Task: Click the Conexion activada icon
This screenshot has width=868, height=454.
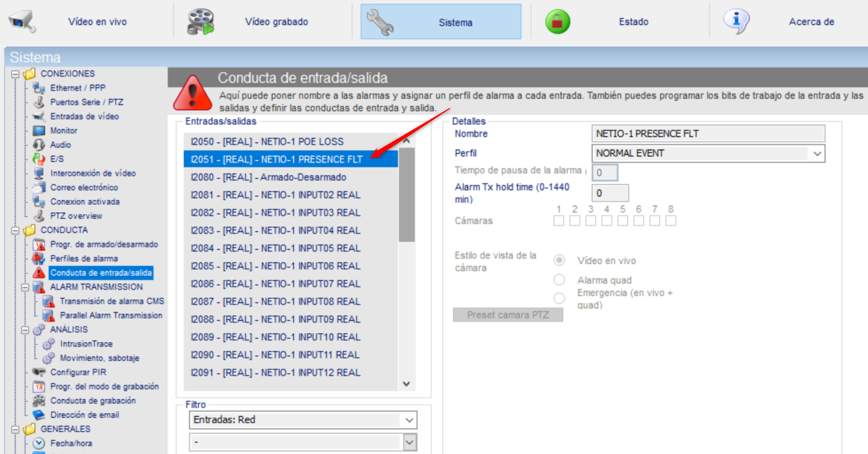Action: point(39,202)
